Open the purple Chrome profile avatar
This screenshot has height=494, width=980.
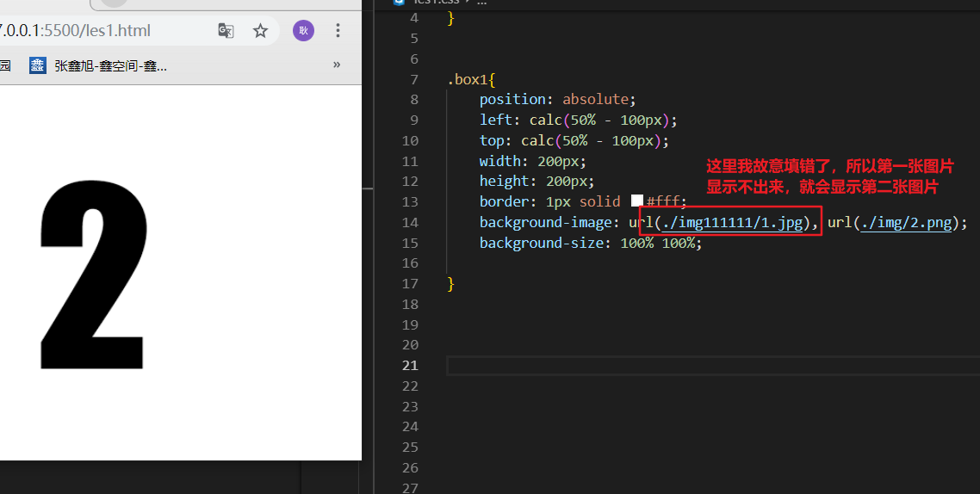(x=303, y=31)
